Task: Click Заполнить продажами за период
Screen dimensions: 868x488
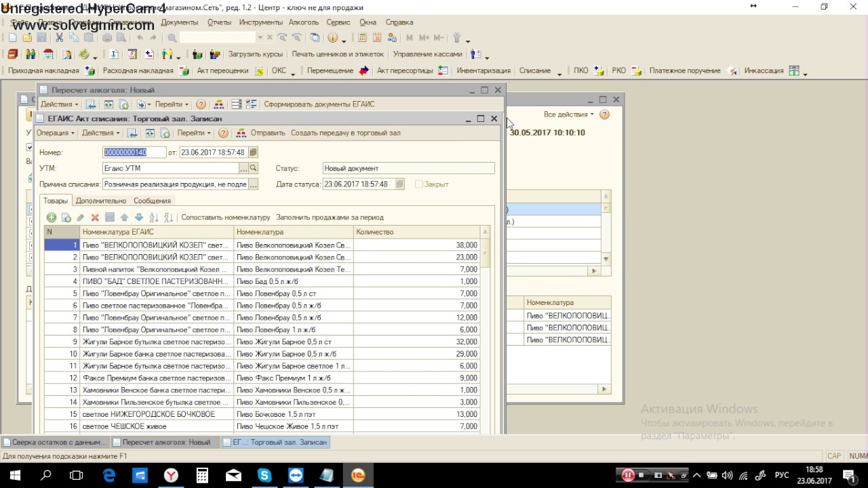Action: click(x=330, y=218)
